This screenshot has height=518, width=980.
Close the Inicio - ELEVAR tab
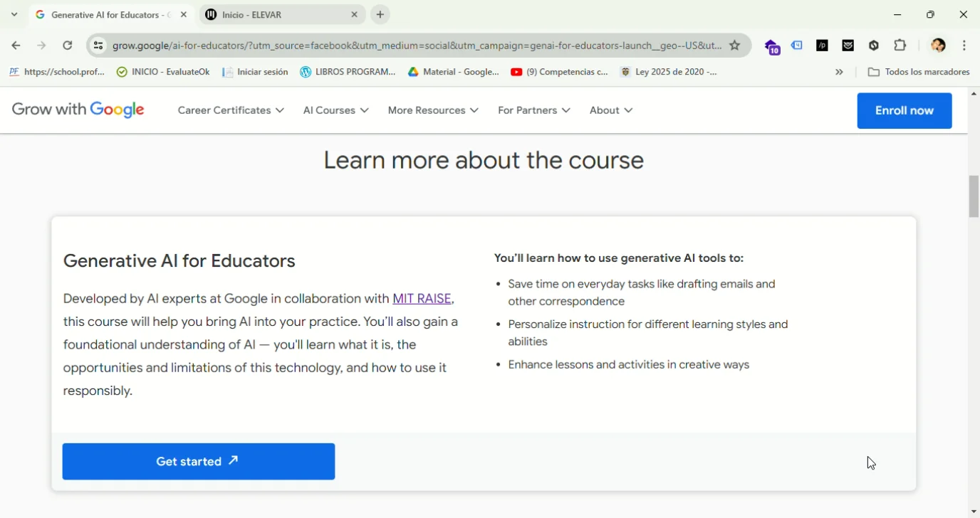click(x=355, y=14)
